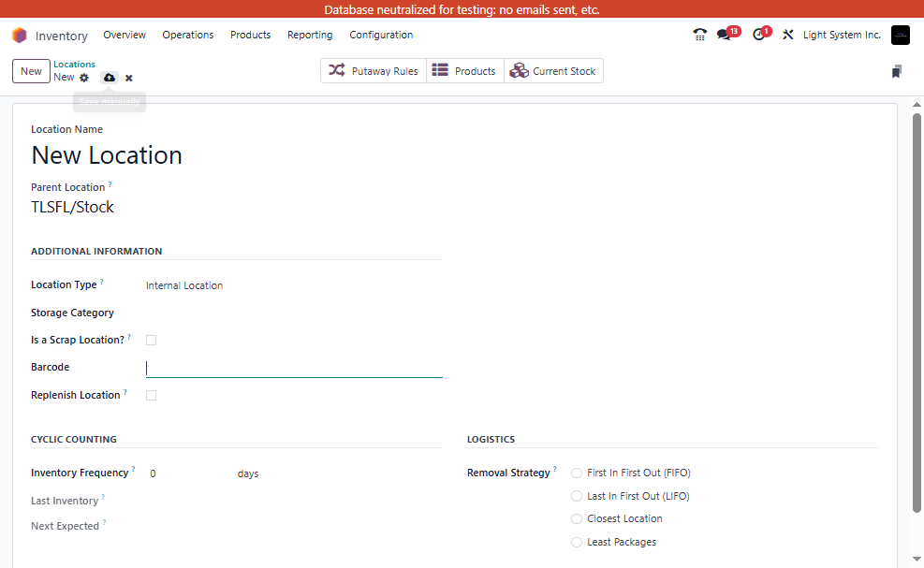
Task: Show help tooltip for Removal Strategy
Action: (554, 469)
